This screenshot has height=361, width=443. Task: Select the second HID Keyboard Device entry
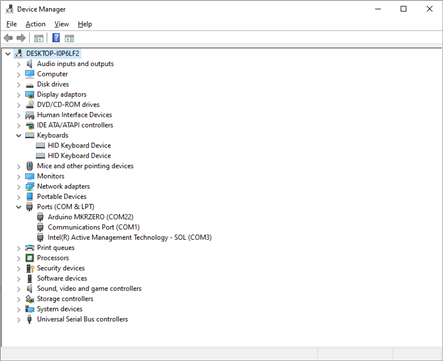(79, 156)
